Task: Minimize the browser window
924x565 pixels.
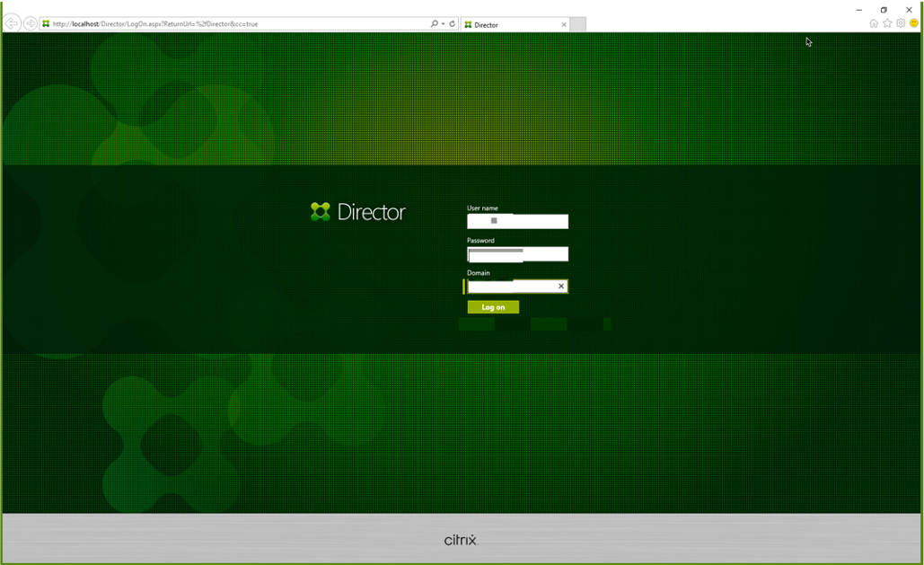Action: pos(859,10)
